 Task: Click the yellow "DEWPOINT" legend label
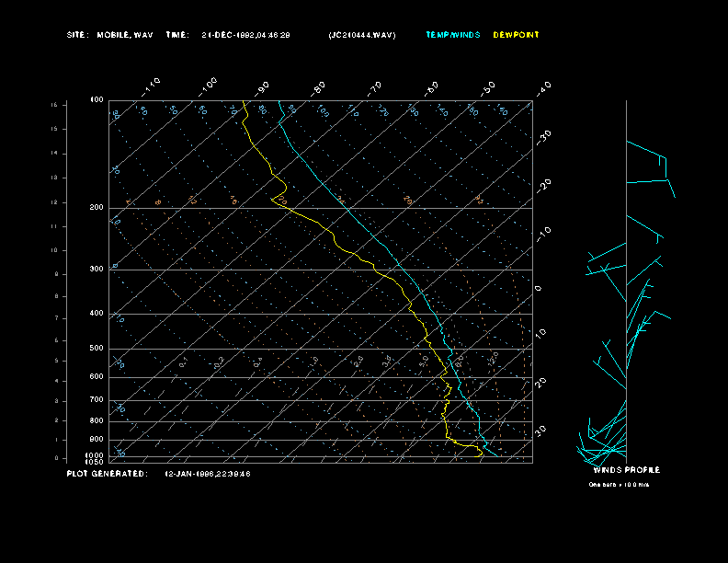pos(516,35)
